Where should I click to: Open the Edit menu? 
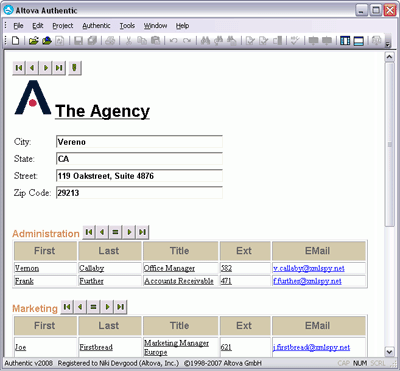38,26
